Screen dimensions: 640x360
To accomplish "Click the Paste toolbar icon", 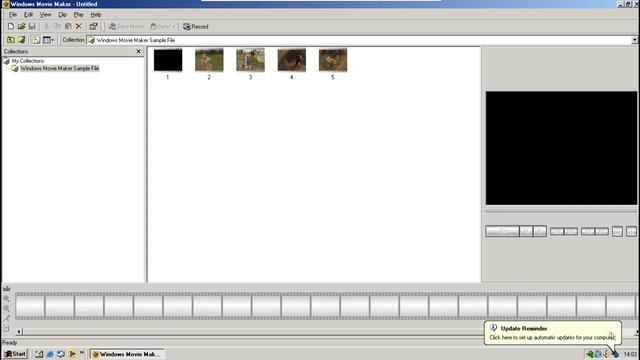I will (x=68, y=27).
